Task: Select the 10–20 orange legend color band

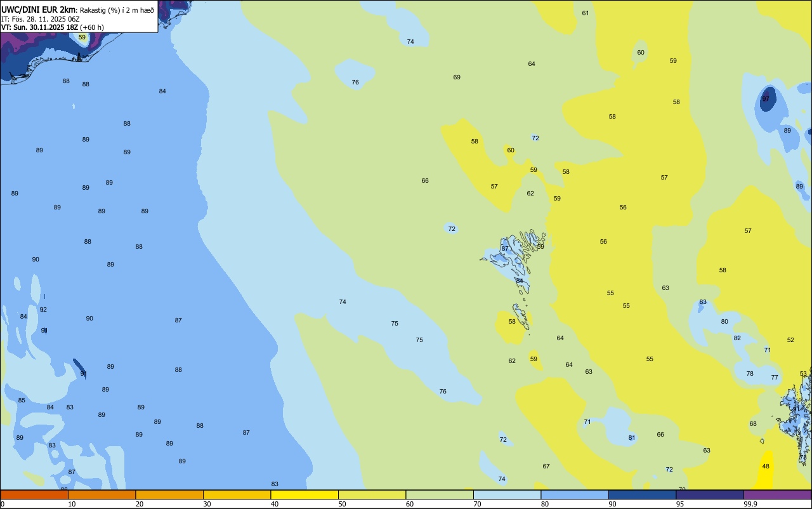Action: (101, 494)
